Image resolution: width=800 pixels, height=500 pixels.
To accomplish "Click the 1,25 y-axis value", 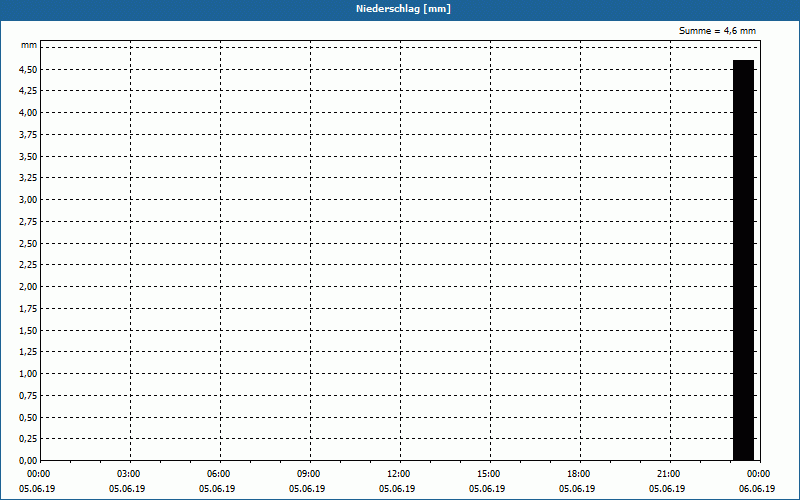I will point(28,352).
